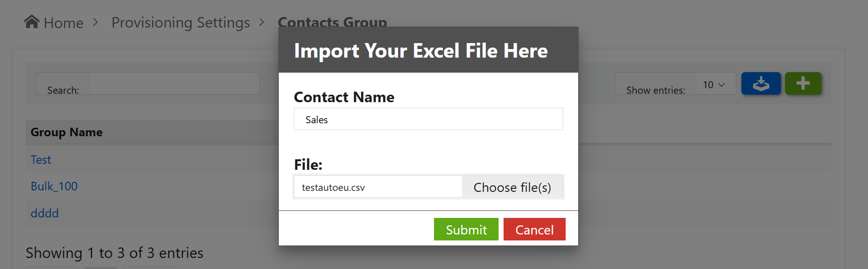Open the Show entries 10 dropdown
The height and width of the screenshot is (269, 868).
(715, 84)
